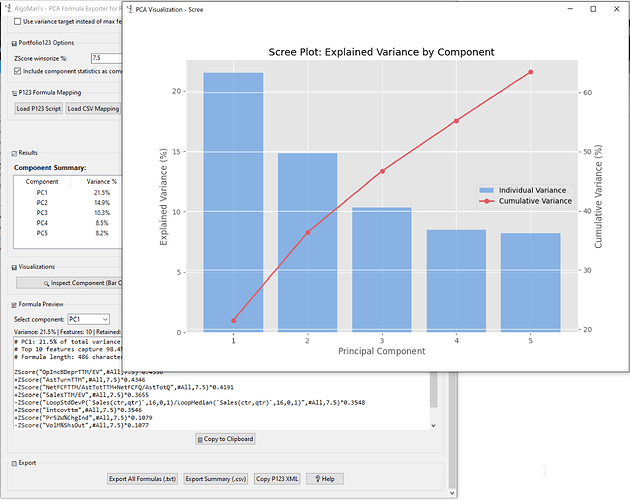Click the AlgoMan's app title bar icon
Image resolution: width=630 pixels, height=500 pixels.
tap(8, 6)
